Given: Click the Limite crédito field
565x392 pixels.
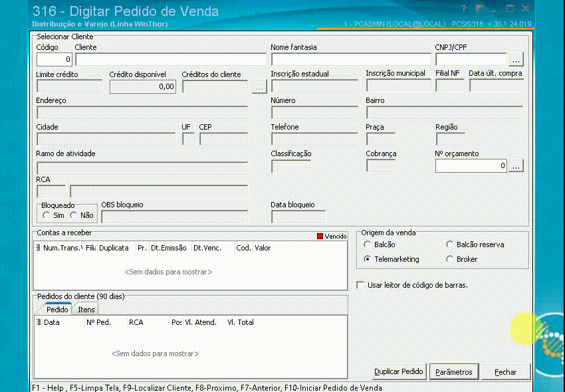Looking at the screenshot, I should coord(69,87).
